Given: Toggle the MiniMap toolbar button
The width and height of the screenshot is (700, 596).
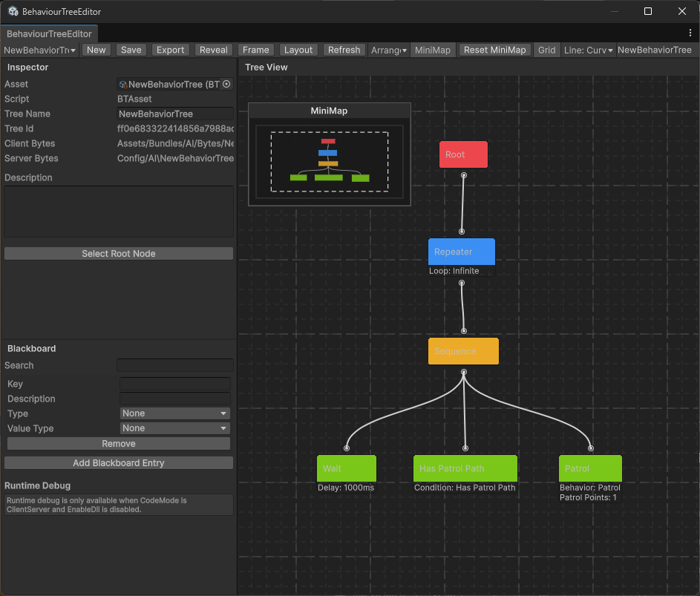Looking at the screenshot, I should tap(433, 50).
